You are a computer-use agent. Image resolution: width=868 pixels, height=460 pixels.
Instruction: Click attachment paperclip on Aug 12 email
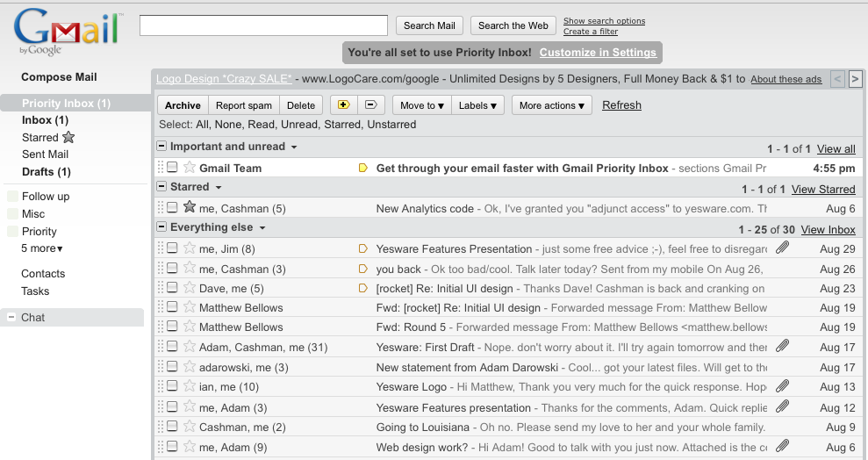[782, 406]
